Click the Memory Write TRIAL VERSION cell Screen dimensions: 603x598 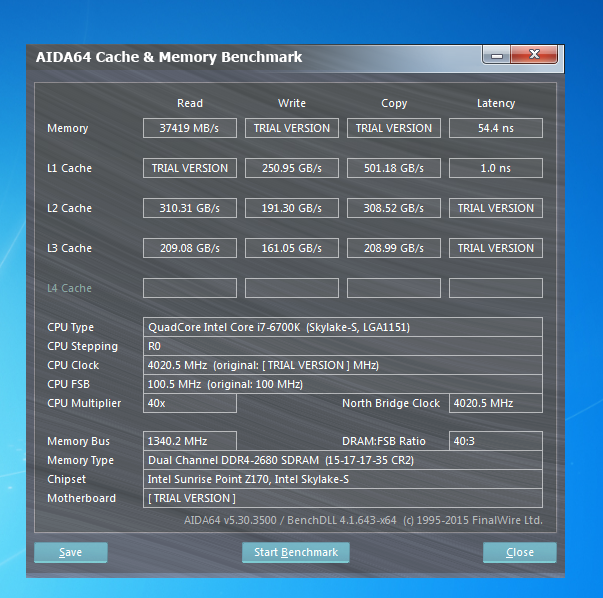coord(292,128)
